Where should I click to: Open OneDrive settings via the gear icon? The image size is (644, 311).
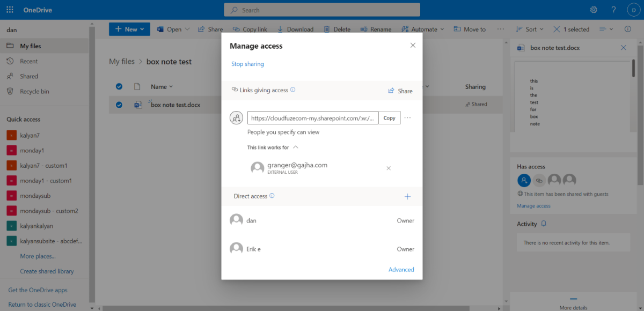pos(593,10)
